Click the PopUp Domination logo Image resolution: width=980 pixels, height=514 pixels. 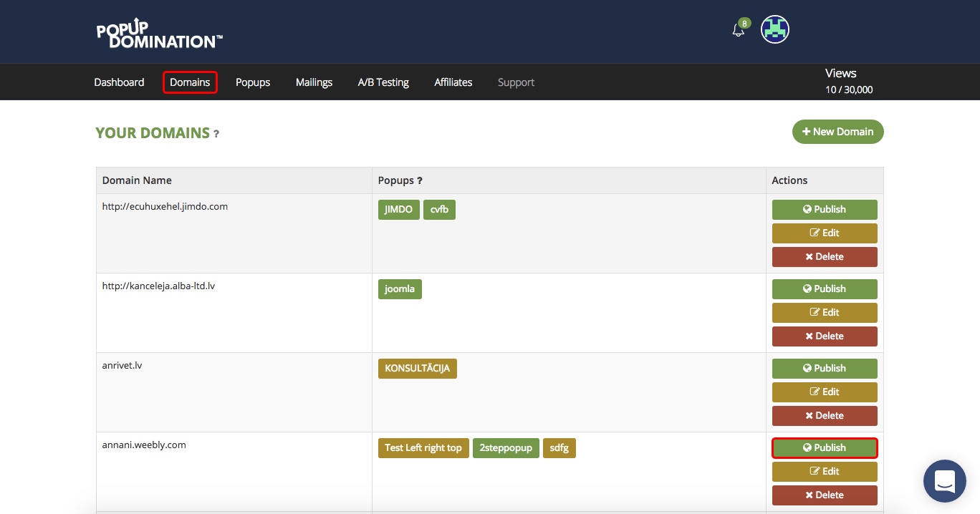159,34
